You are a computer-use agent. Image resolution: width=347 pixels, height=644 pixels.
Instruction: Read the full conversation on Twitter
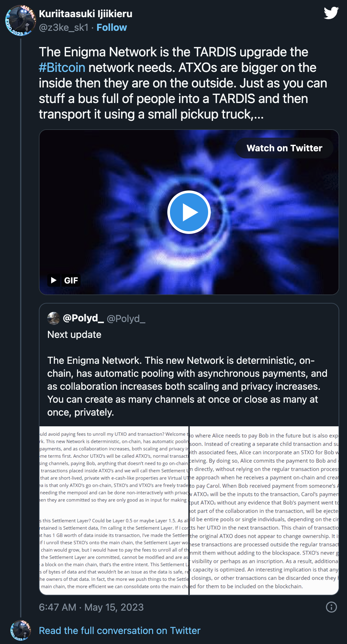click(119, 630)
